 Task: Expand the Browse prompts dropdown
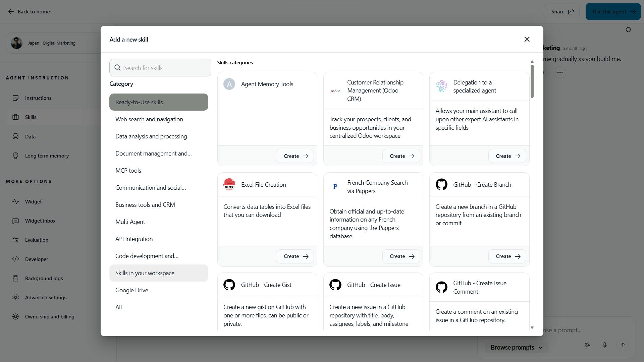coord(517,348)
